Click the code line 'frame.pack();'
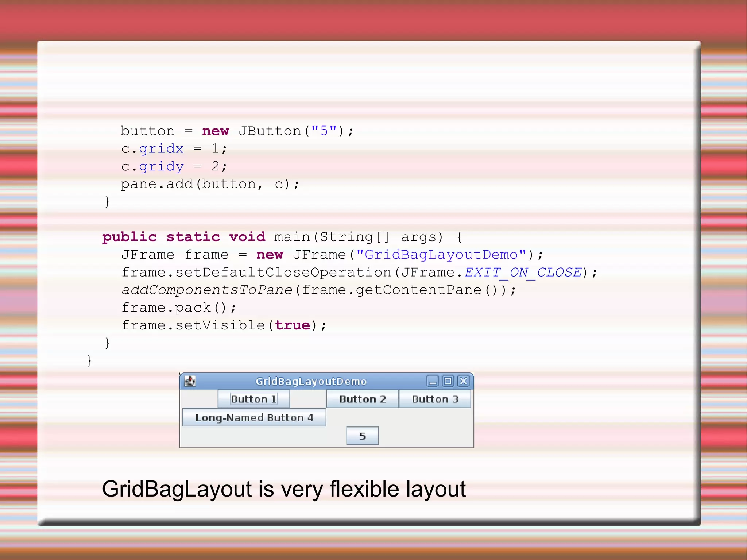The image size is (747, 560). pos(179,308)
